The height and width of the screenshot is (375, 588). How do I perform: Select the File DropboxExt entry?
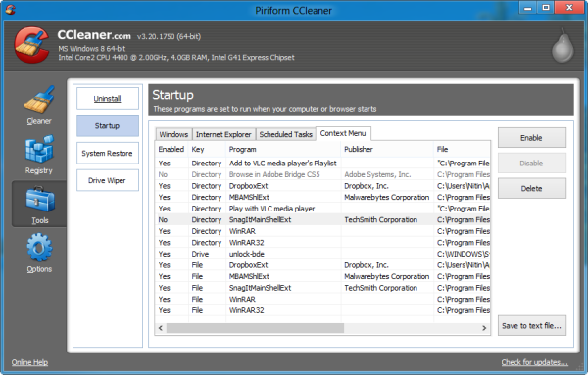[x=322, y=265]
